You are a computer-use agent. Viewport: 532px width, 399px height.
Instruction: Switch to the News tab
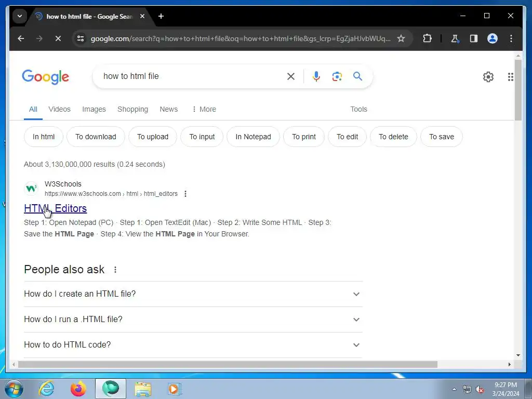tap(169, 109)
